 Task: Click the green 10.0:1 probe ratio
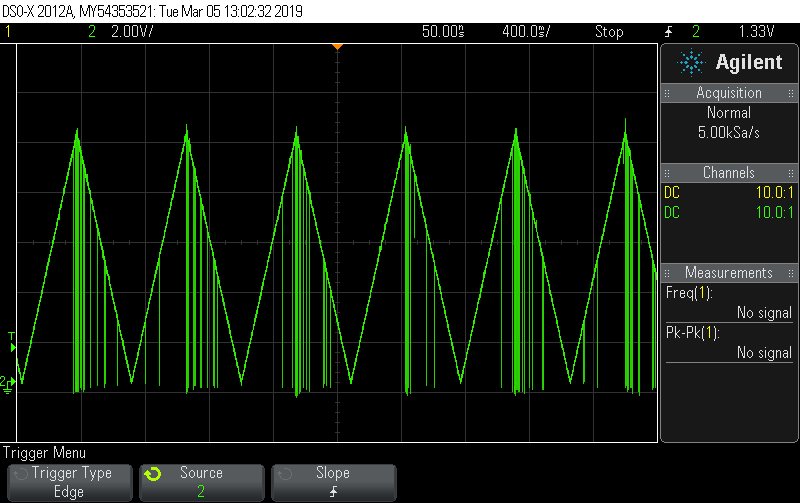point(774,212)
